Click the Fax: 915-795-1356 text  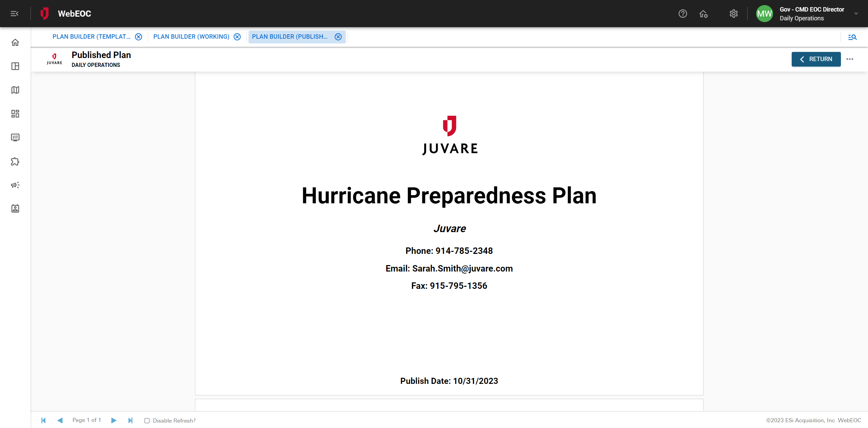(x=449, y=286)
